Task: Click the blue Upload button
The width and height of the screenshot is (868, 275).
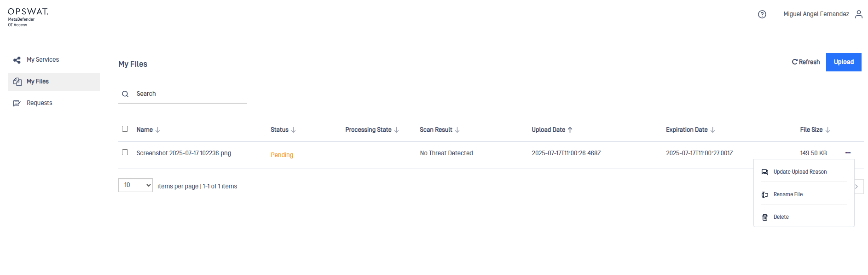Action: coord(844,62)
